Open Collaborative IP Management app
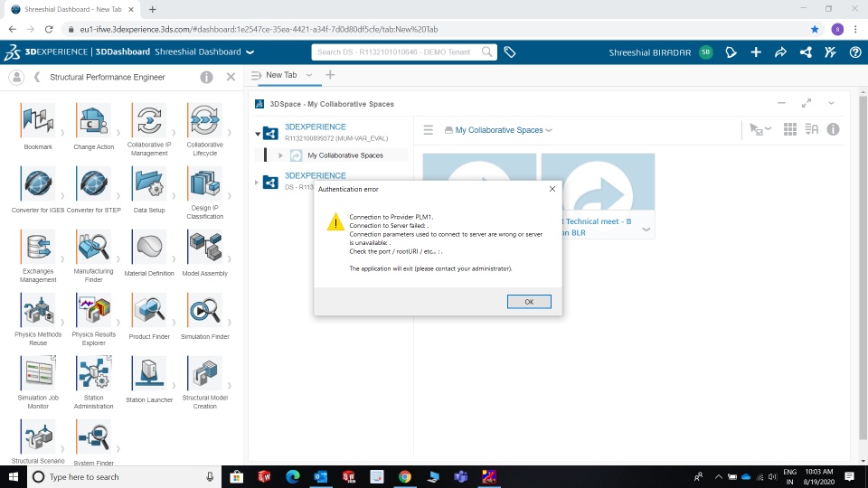The image size is (868, 488). coord(149,120)
